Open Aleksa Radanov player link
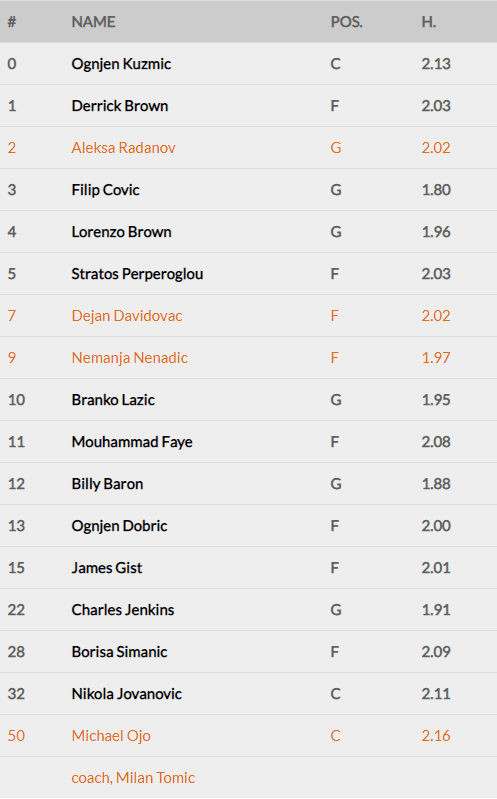497x799 pixels. tap(123, 148)
